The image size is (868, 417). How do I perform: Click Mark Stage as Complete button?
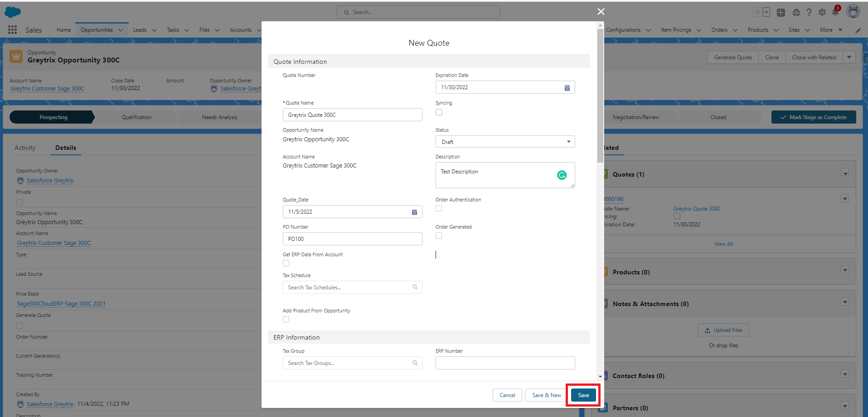(x=814, y=117)
